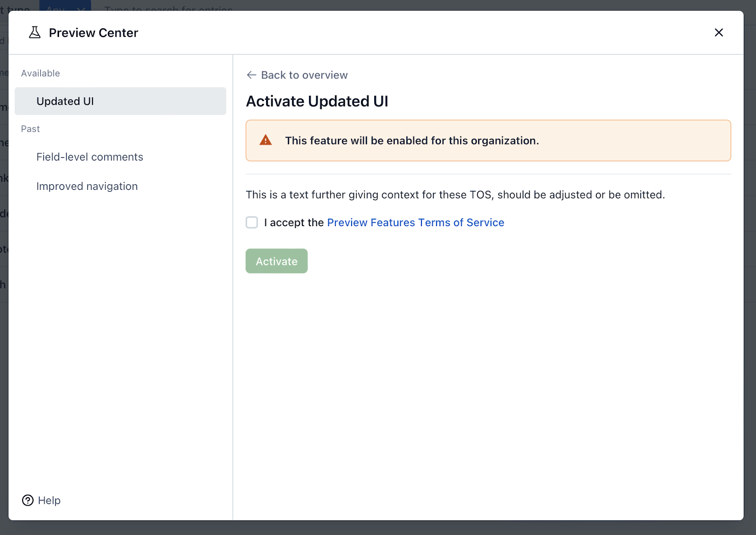Click the Preview Center title text
The height and width of the screenshot is (535, 756).
point(93,32)
